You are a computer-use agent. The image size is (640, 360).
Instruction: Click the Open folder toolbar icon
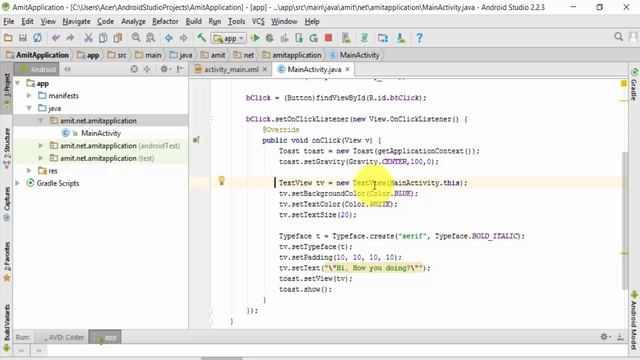8,38
